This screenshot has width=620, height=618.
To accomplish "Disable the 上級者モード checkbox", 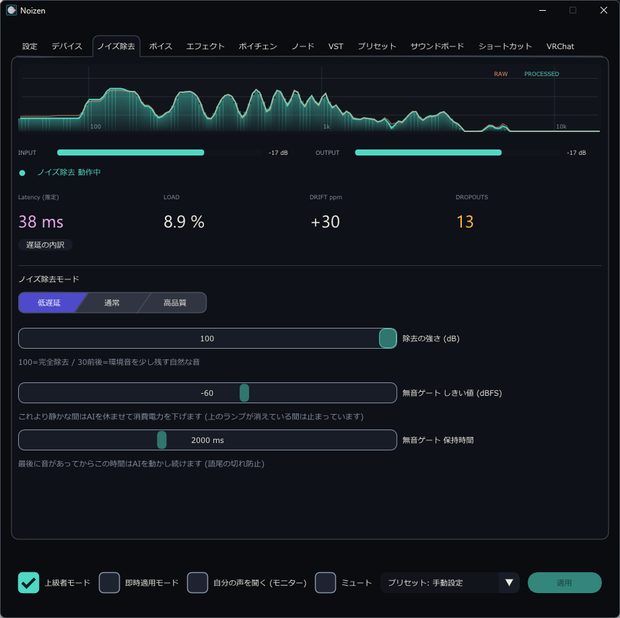I will pos(28,582).
